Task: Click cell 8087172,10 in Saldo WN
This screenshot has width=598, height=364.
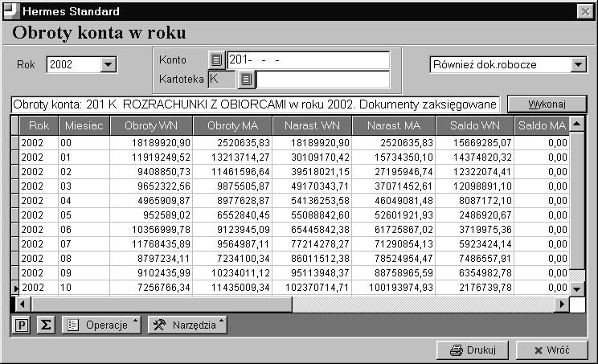Action: coord(475,201)
